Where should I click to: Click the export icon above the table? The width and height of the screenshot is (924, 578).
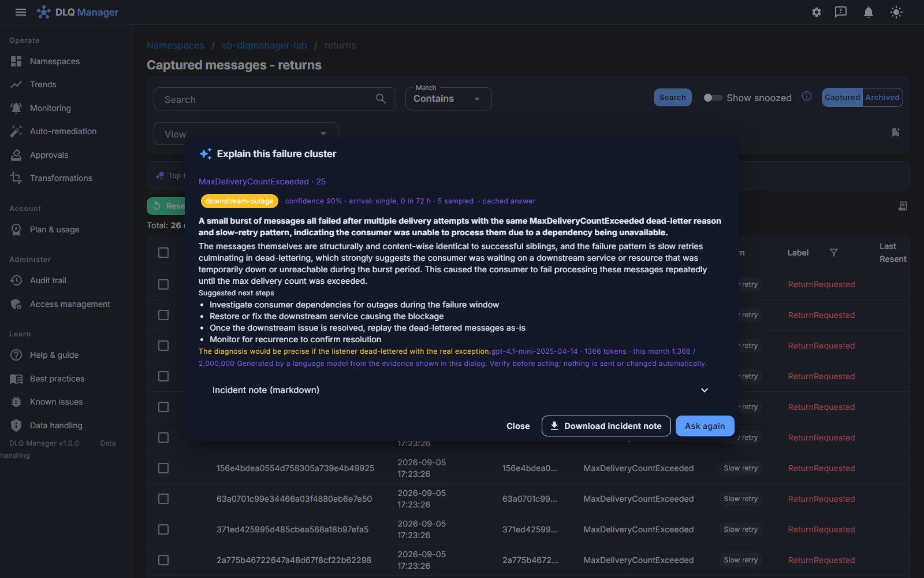click(903, 206)
